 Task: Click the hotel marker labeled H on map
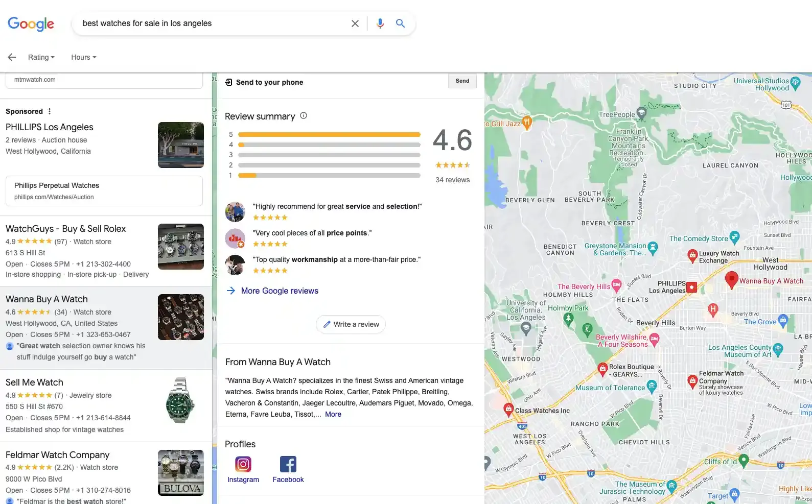713,309
